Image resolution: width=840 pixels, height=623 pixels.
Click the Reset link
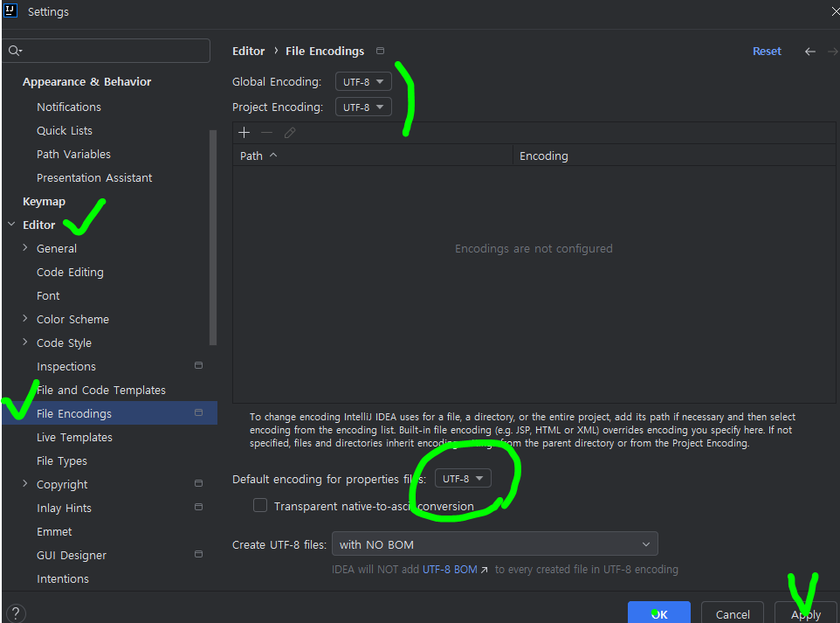tap(767, 52)
